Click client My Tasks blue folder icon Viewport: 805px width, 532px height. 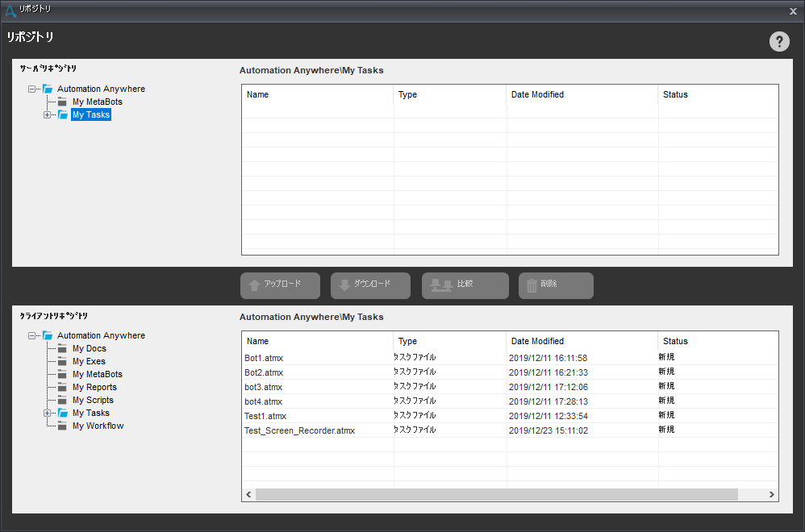63,413
